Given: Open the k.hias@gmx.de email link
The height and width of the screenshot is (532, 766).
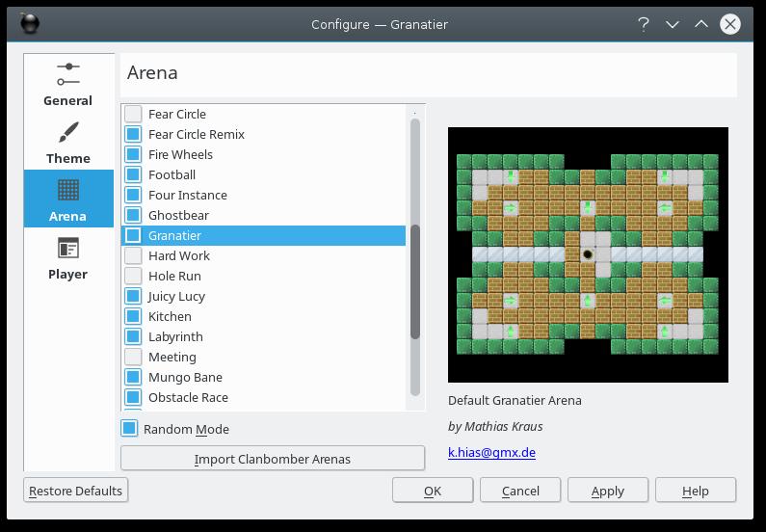Looking at the screenshot, I should pyautogui.click(x=491, y=452).
